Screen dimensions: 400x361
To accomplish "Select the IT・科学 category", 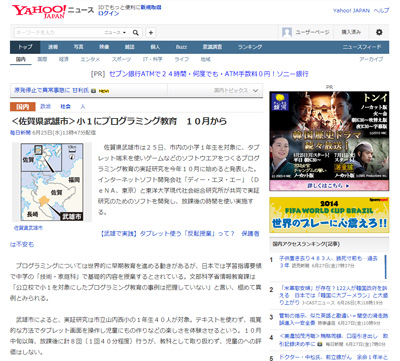I will click(x=153, y=59).
